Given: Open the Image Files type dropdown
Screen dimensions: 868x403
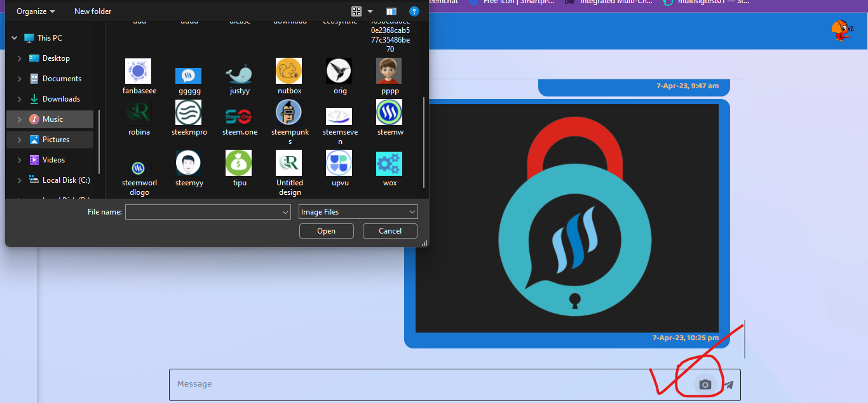Looking at the screenshot, I should point(358,212).
